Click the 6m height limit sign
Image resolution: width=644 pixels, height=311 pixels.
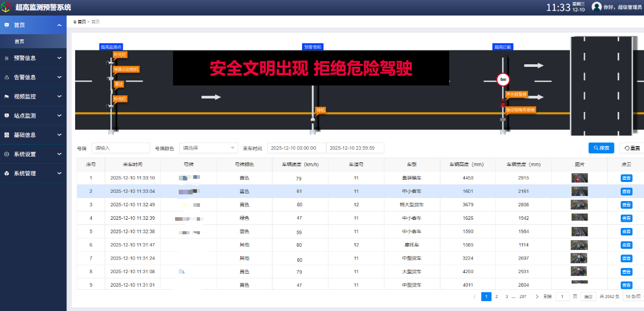pyautogui.click(x=503, y=80)
